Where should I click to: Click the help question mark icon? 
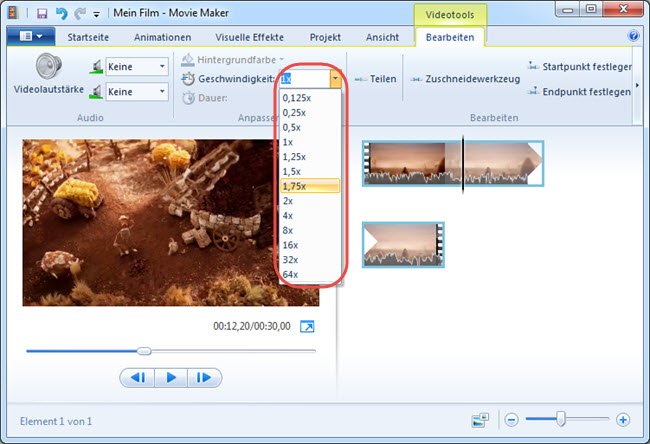point(633,36)
